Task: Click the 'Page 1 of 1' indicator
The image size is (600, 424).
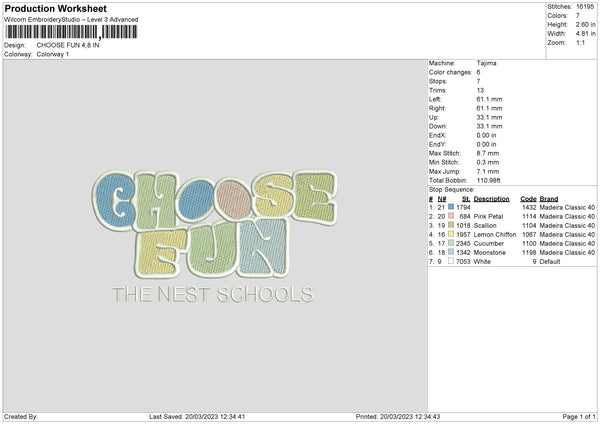Action: (x=579, y=416)
